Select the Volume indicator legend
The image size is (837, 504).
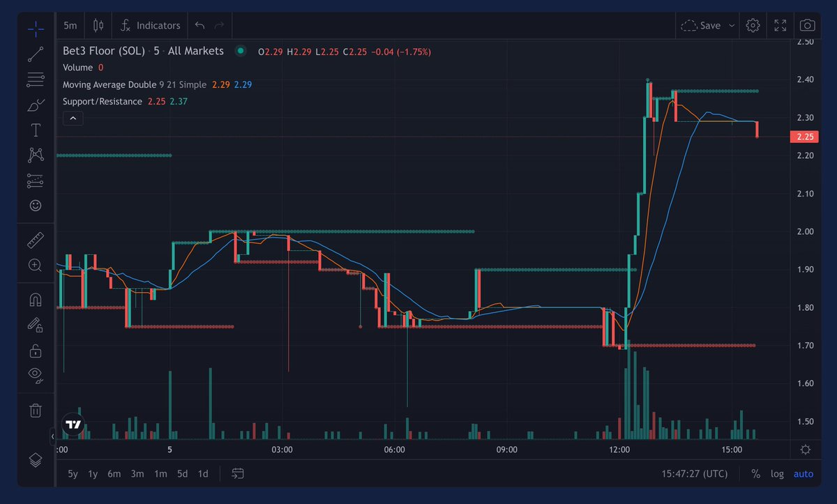(77, 68)
